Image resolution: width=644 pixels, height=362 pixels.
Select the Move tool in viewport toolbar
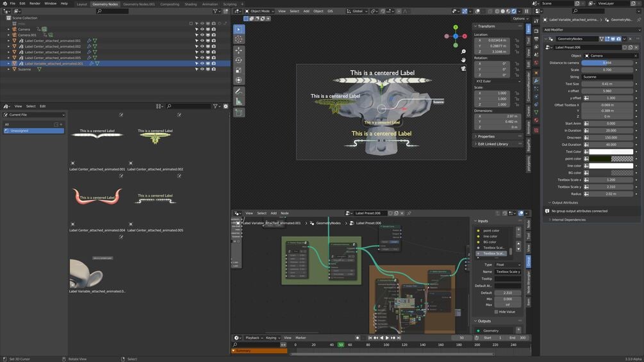(x=238, y=50)
